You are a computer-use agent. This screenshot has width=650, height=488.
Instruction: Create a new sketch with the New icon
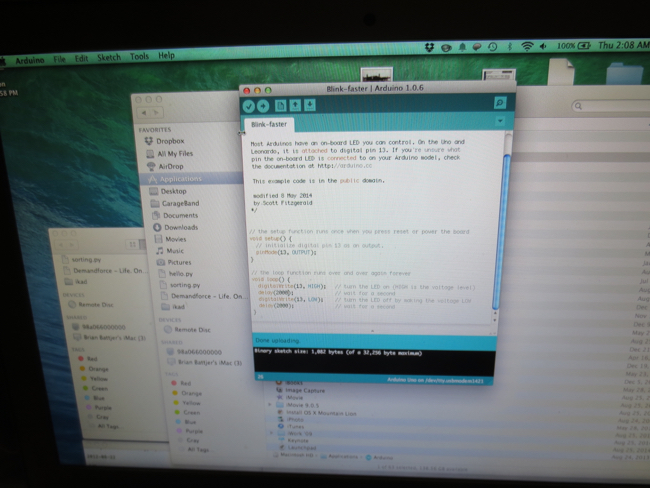[x=281, y=106]
